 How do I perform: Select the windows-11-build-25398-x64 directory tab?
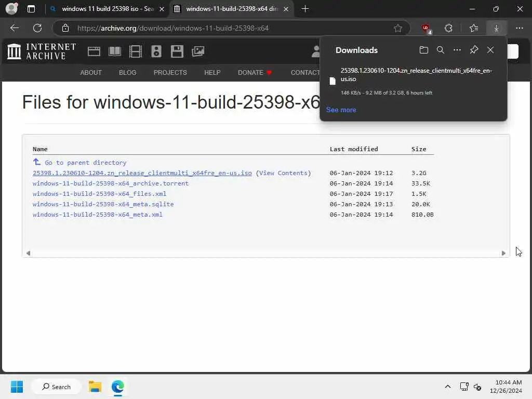[232, 9]
